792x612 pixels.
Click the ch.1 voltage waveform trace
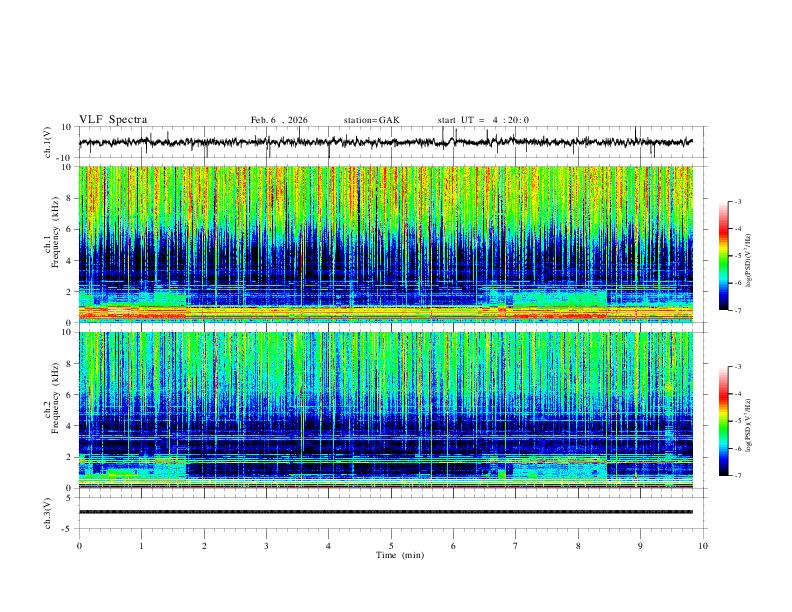pyautogui.click(x=386, y=142)
